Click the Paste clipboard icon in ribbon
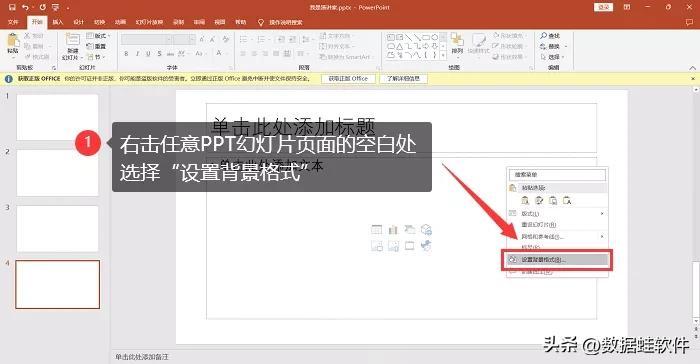Viewport: 700px width, 364px height. pyautogui.click(x=13, y=40)
